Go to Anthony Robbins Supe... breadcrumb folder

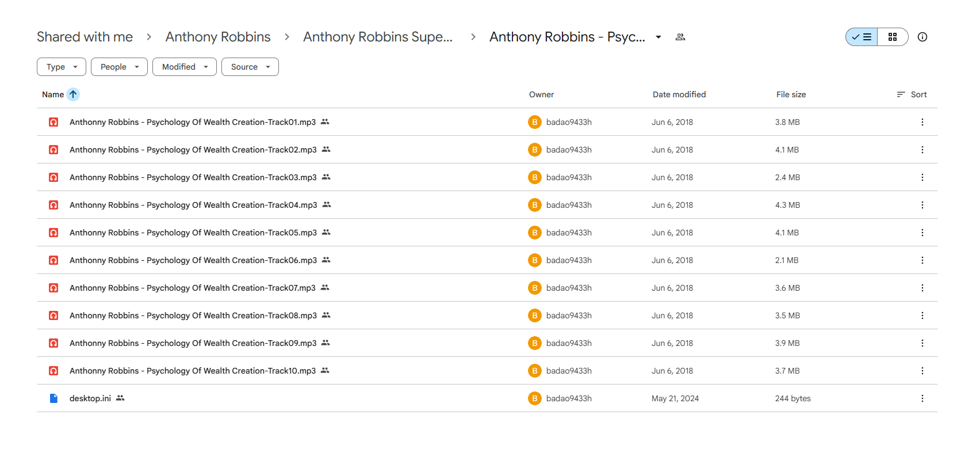[x=378, y=37]
